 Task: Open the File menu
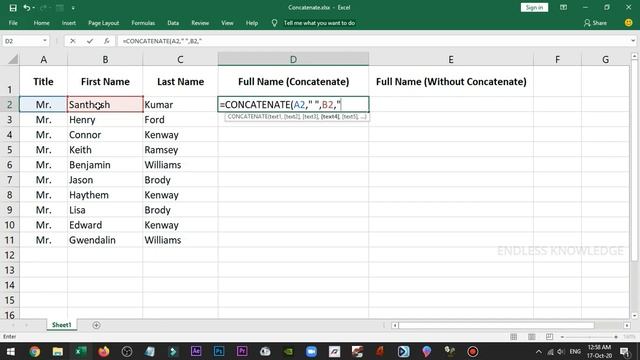pyautogui.click(x=13, y=23)
